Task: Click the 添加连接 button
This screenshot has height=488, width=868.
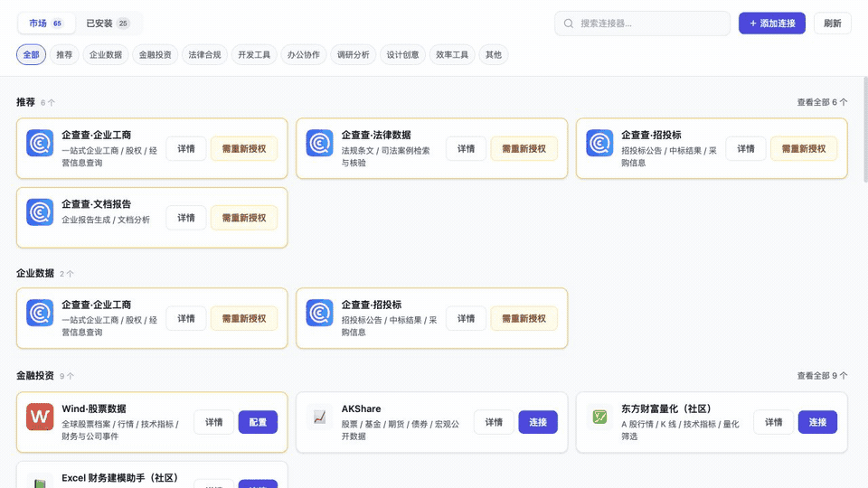Action: click(x=771, y=23)
